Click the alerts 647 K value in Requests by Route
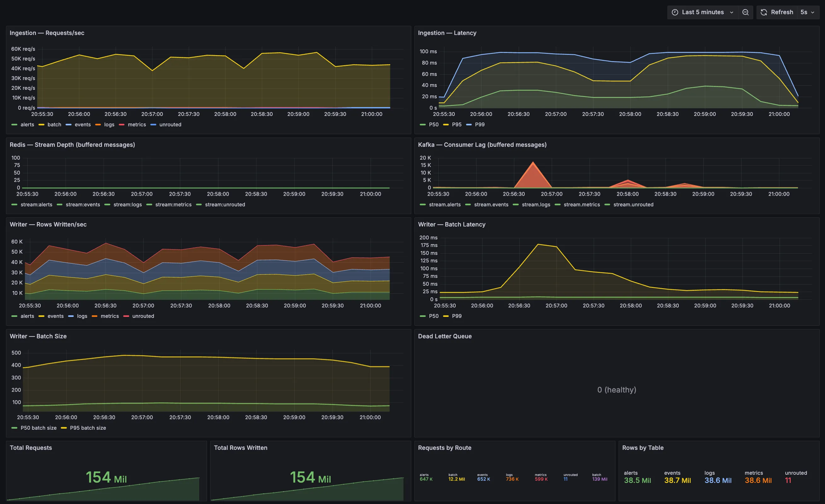Image resolution: width=825 pixels, height=504 pixels. 426,479
